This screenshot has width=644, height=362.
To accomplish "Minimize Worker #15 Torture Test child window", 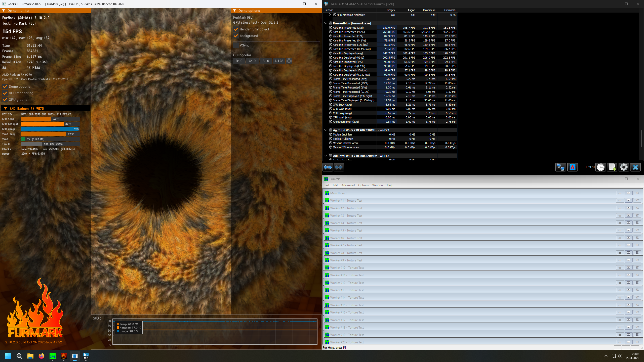I will [x=620, y=305].
